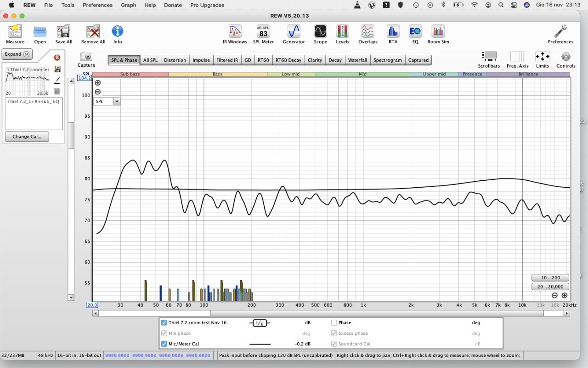Open the SPL axis type dropdown

coord(107,101)
